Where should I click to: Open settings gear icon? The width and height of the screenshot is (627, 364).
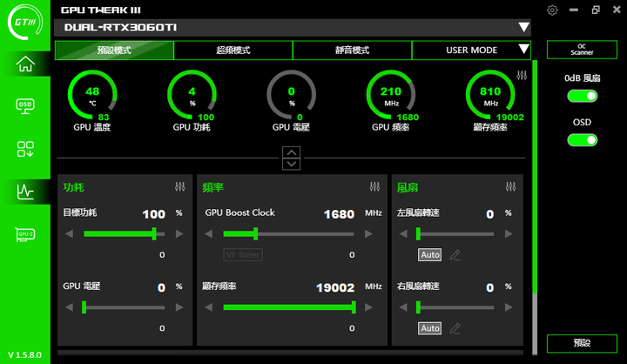pyautogui.click(x=552, y=10)
